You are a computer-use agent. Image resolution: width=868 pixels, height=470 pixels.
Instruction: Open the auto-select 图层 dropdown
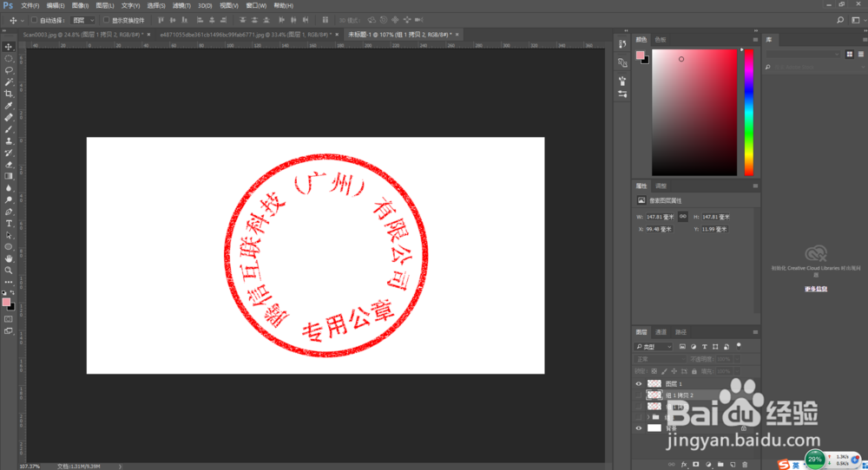point(83,20)
